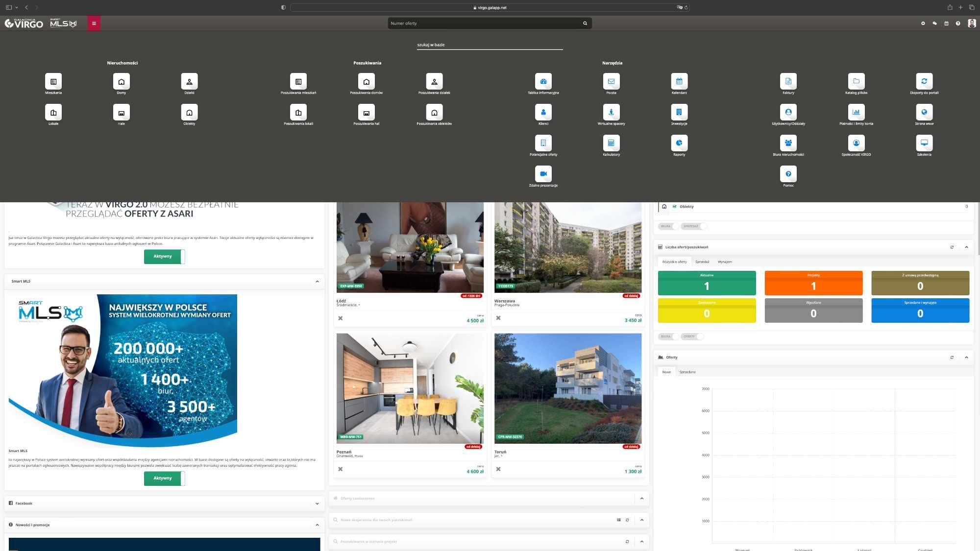Open the Szkolenia icon

click(924, 143)
